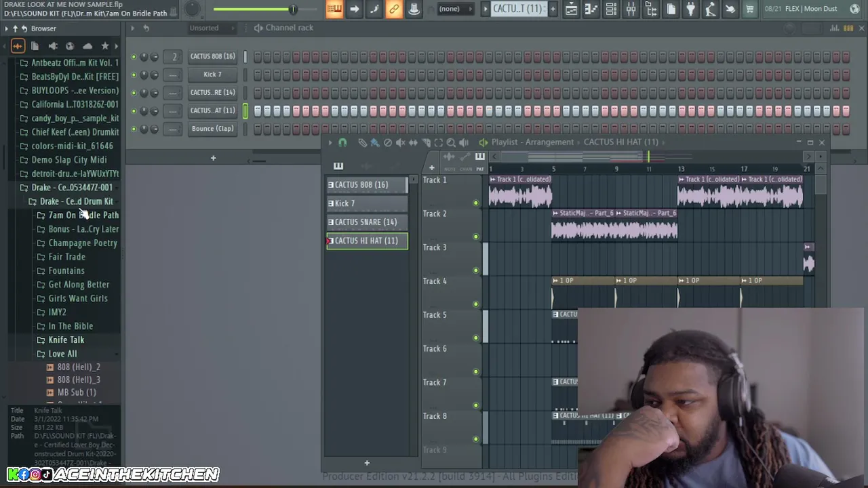The image size is (868, 488).
Task: Mute the Bounce (Clap) channel
Action: point(134,129)
